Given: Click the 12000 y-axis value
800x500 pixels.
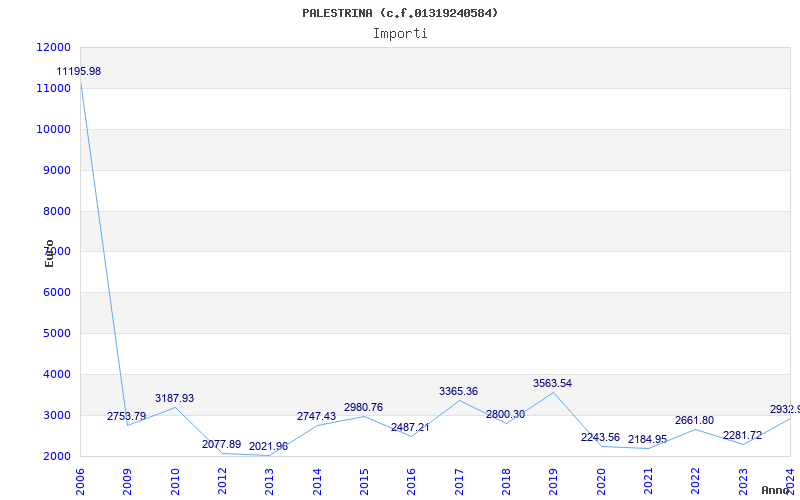Looking at the screenshot, I should tap(53, 47).
